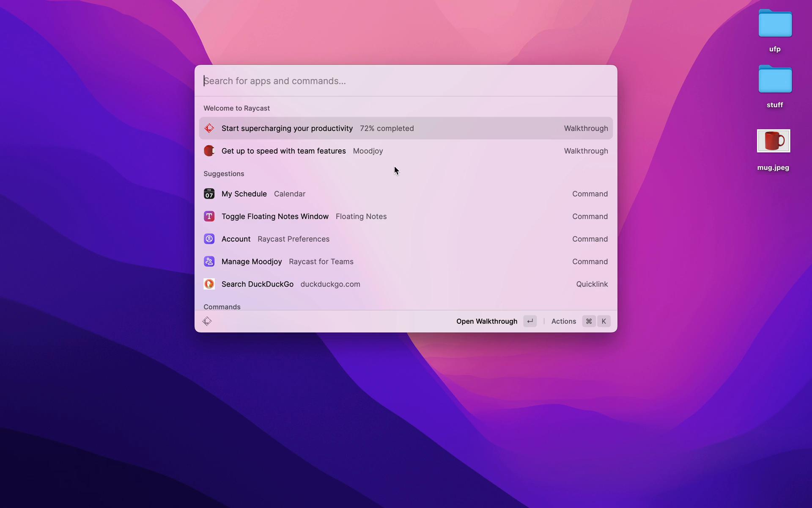Click the Raycast logo icon at bottom left
This screenshot has width=812, height=508.
click(x=208, y=321)
